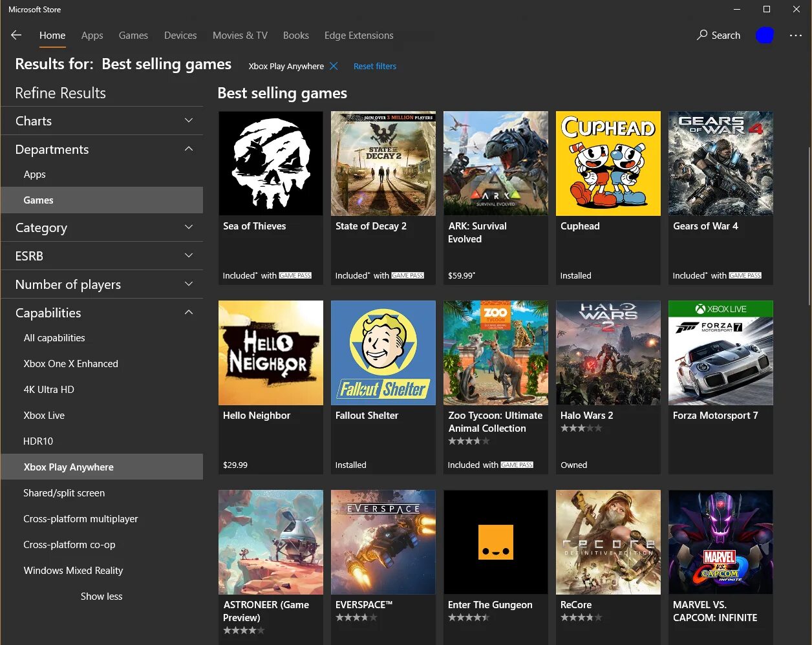Image resolution: width=812 pixels, height=645 pixels.
Task: Click the Xbox Live banner on Forza Motorsport 7
Action: pos(720,308)
